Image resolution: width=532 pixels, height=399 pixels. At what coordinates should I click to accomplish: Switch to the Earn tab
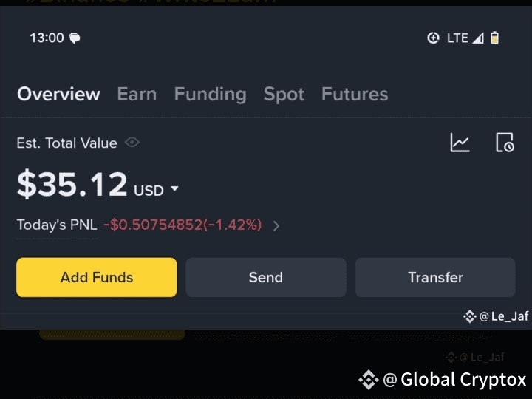[137, 94]
